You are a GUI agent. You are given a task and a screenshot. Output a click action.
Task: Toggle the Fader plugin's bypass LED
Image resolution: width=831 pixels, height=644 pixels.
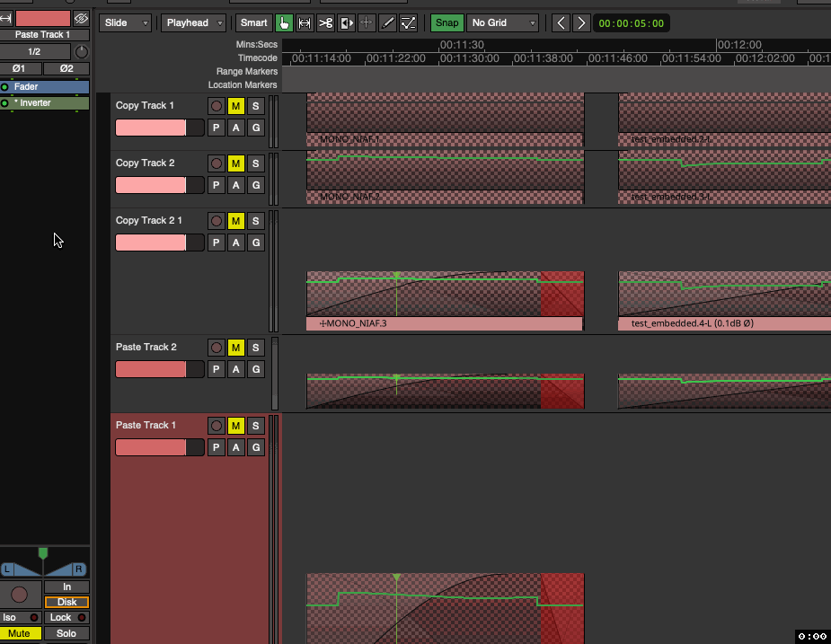[5, 87]
